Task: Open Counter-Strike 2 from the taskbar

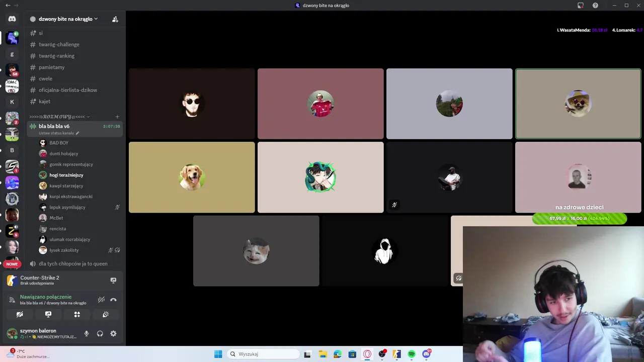Action: pos(397,354)
